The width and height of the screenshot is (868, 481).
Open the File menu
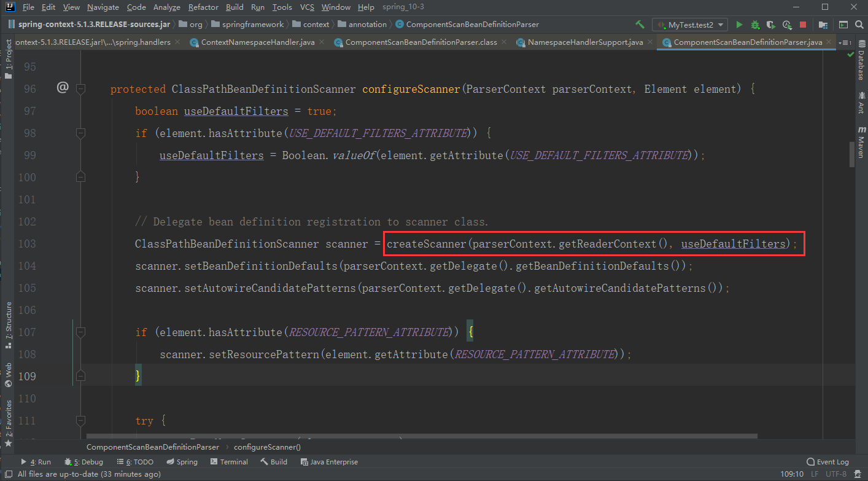point(28,7)
